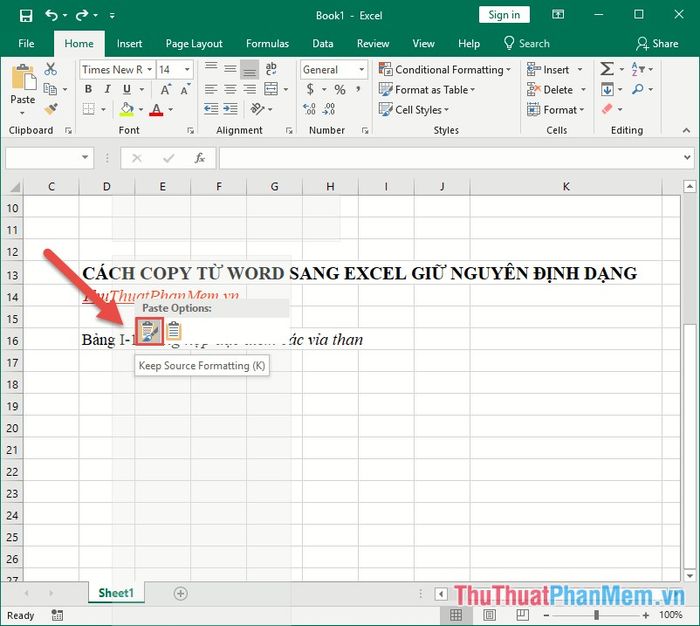Apply percent style format
Image resolution: width=700 pixels, height=626 pixels.
click(x=340, y=90)
